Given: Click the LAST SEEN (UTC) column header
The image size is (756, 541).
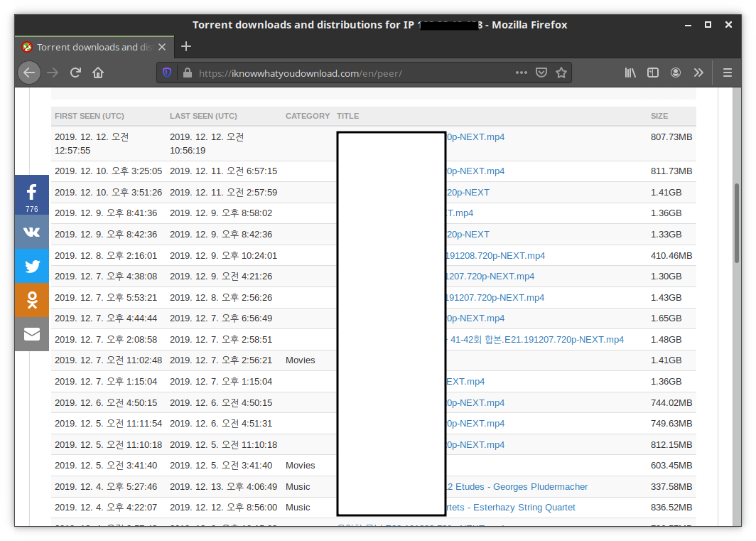Looking at the screenshot, I should pos(203,116).
